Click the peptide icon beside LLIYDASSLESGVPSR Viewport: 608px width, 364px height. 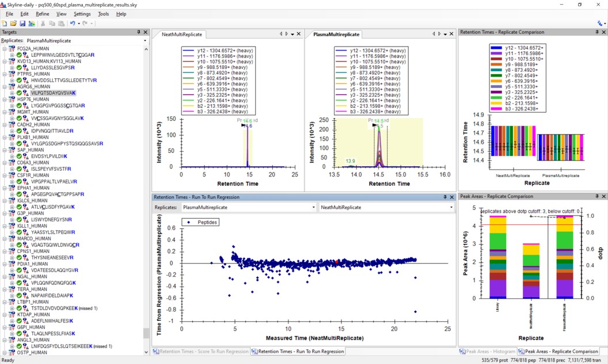point(25,68)
